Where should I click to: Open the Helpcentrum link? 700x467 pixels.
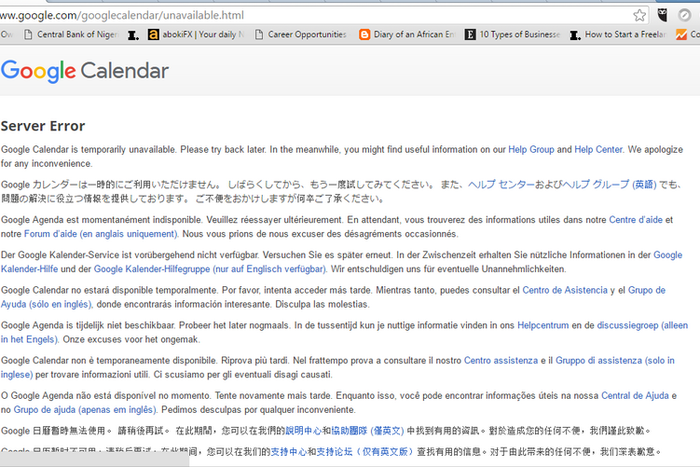[543, 325]
